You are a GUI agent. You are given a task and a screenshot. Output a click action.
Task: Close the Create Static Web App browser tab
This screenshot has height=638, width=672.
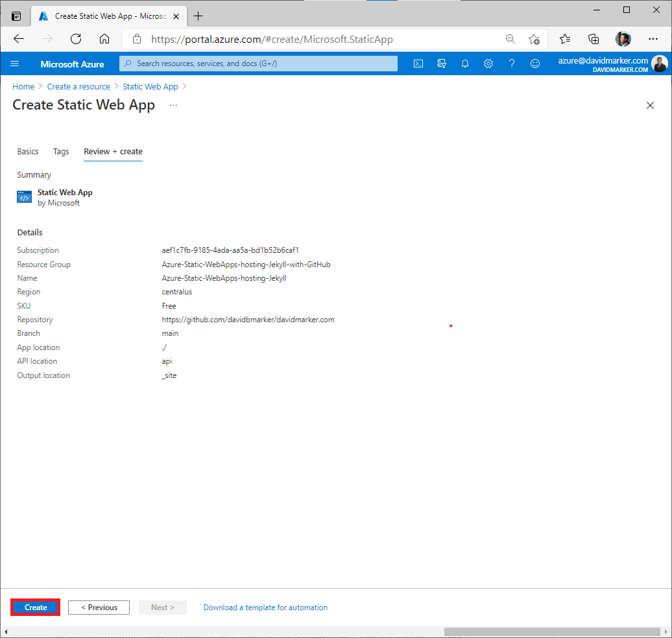tap(176, 16)
